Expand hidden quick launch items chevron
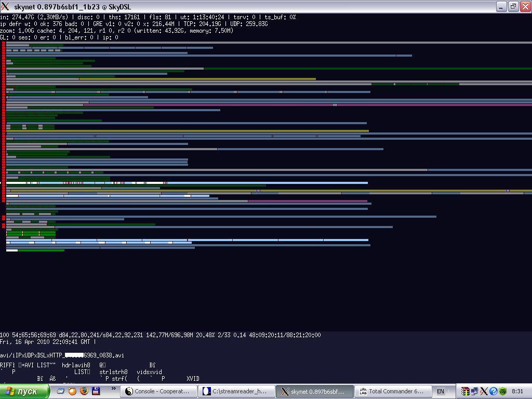The height and width of the screenshot is (399, 532). pyautogui.click(x=113, y=389)
